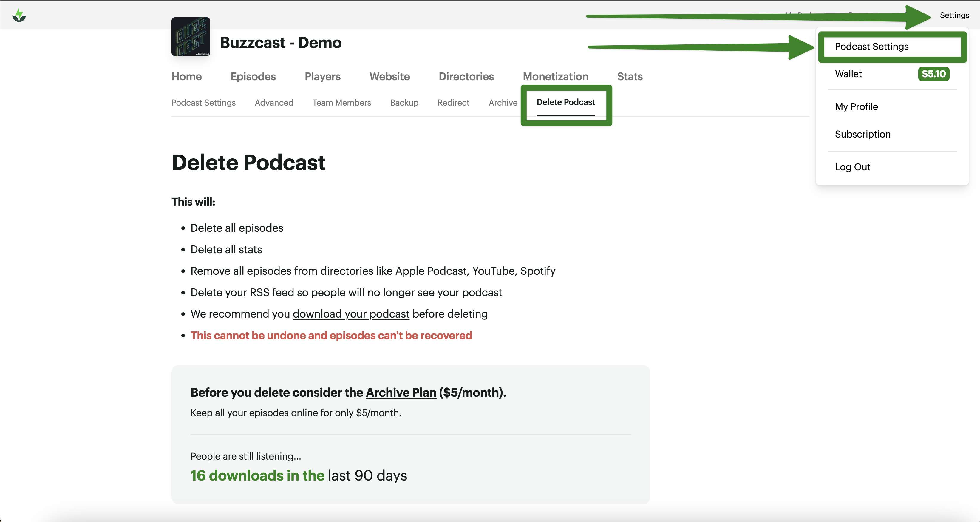Go to the Subscription menu entry
The width and height of the screenshot is (980, 522).
coord(862,134)
